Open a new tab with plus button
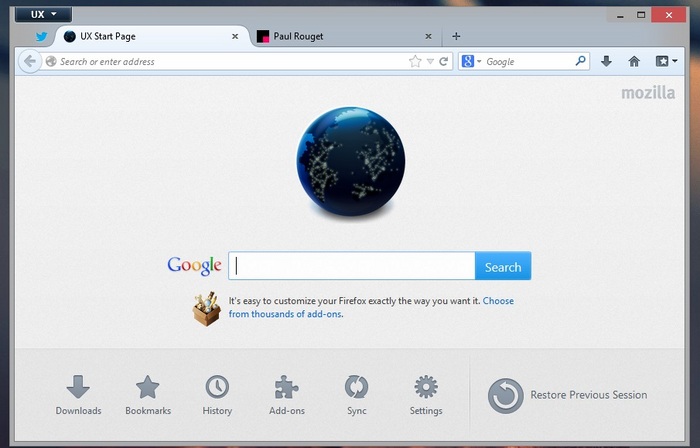The image size is (700, 448). pyautogui.click(x=456, y=36)
